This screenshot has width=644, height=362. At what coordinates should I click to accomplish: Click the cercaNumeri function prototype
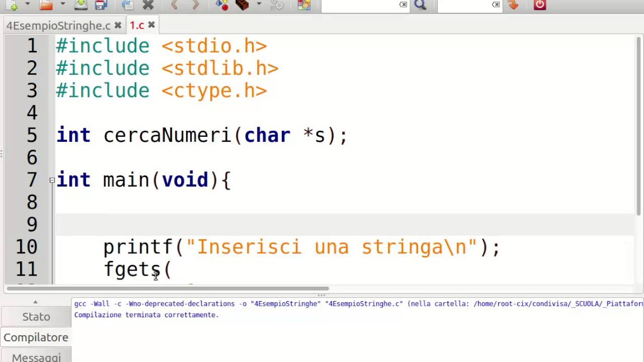pyautogui.click(x=202, y=135)
